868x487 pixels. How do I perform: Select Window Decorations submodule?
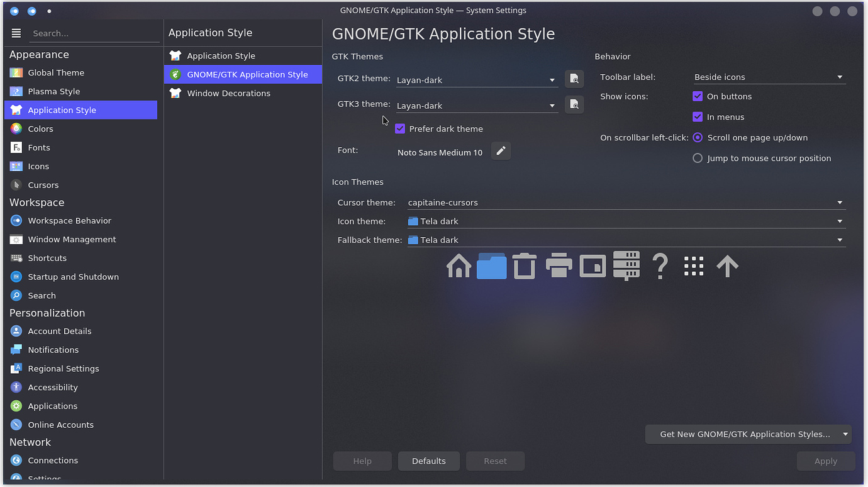point(243,93)
